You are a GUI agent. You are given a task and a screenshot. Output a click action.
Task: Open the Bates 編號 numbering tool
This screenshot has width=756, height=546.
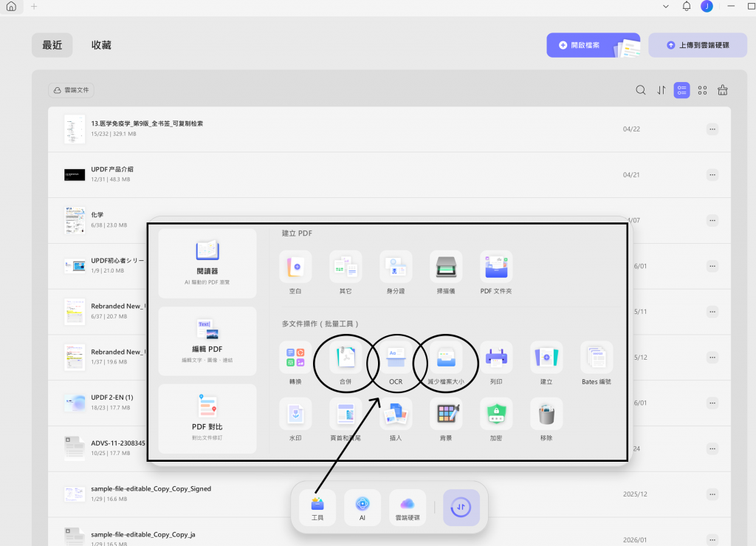pyautogui.click(x=597, y=358)
